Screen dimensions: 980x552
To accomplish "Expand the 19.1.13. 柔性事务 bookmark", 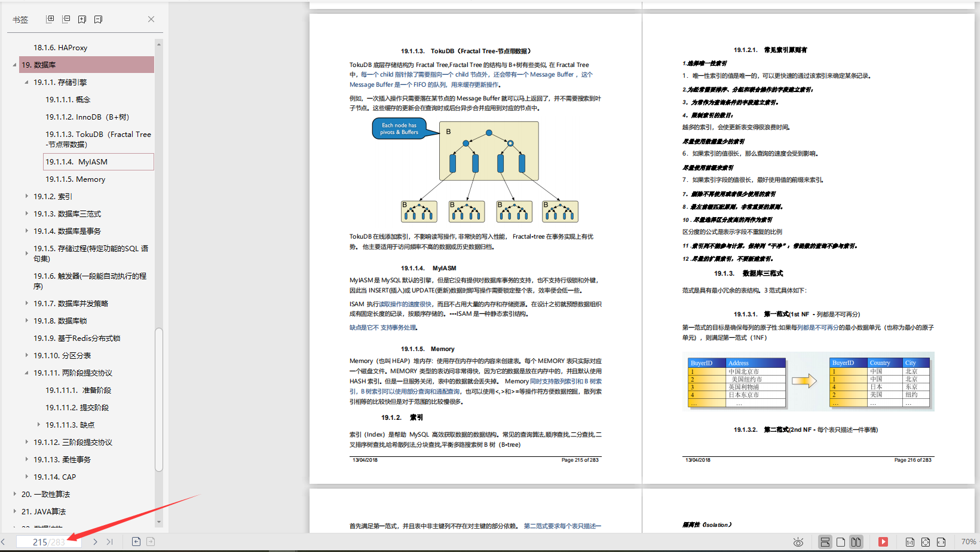I will 26,459.
